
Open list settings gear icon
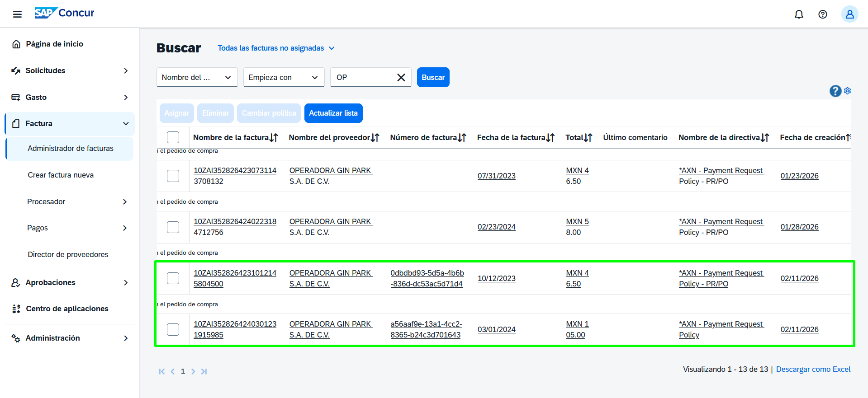[x=847, y=91]
